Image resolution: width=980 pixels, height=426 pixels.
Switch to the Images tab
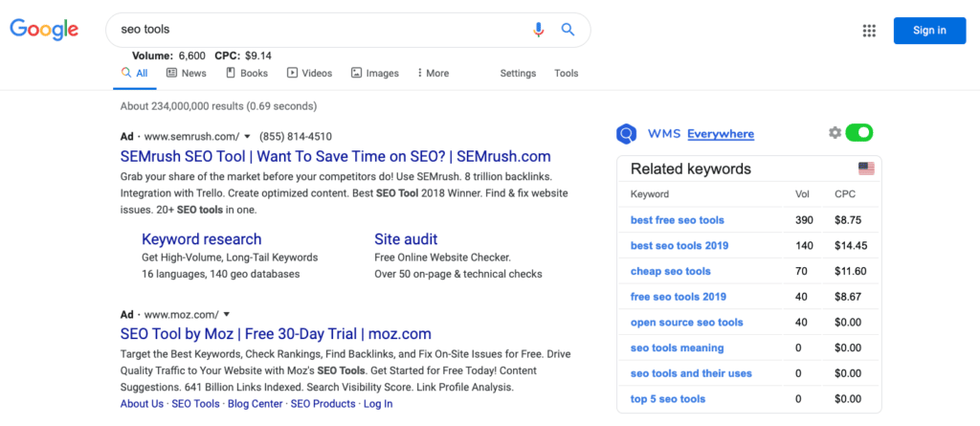[x=375, y=73]
